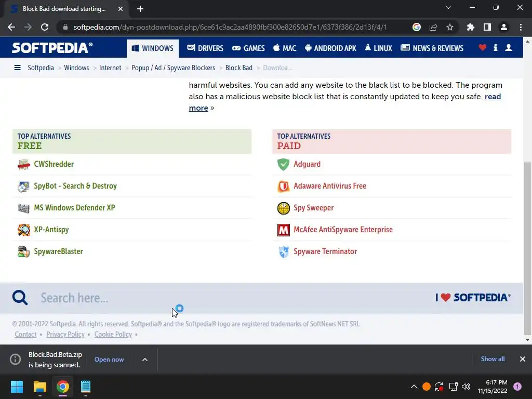Open the volume control in system tray
The image size is (532, 399).
pyautogui.click(x=466, y=387)
